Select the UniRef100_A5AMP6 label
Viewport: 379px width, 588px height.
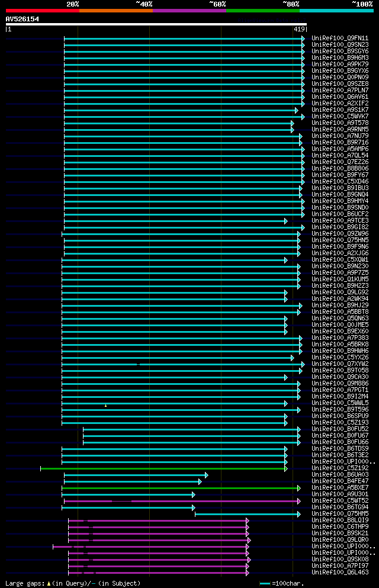point(340,149)
